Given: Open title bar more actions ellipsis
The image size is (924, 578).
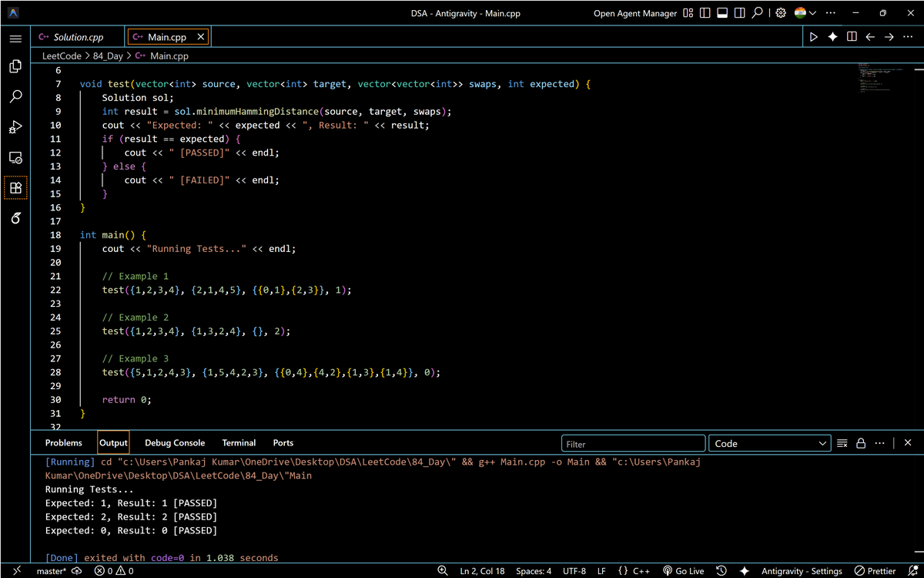Looking at the screenshot, I should tap(830, 13).
